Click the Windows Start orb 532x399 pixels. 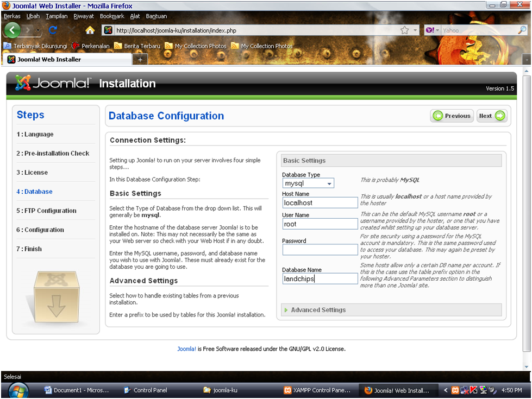point(18,390)
